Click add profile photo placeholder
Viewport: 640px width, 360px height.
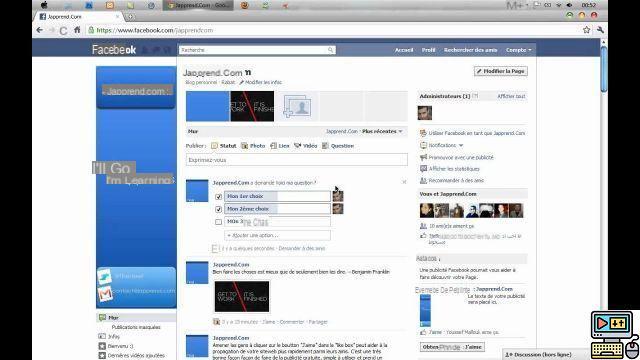[x=297, y=106]
